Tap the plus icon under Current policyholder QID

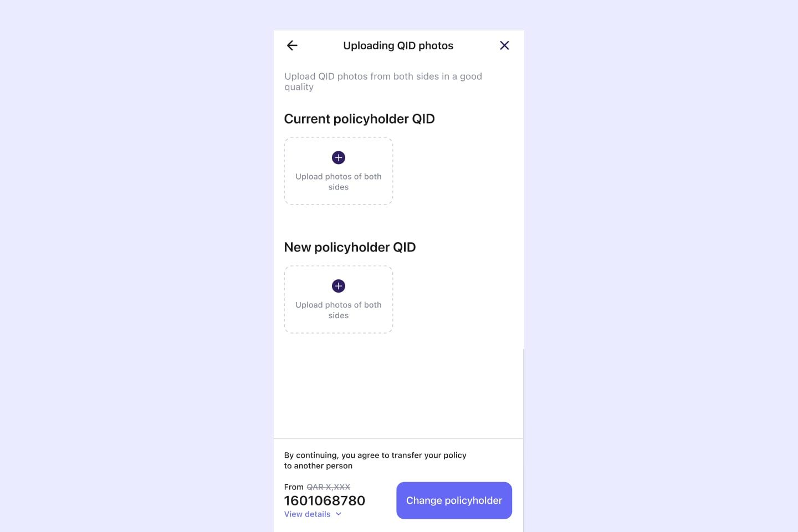pos(339,158)
